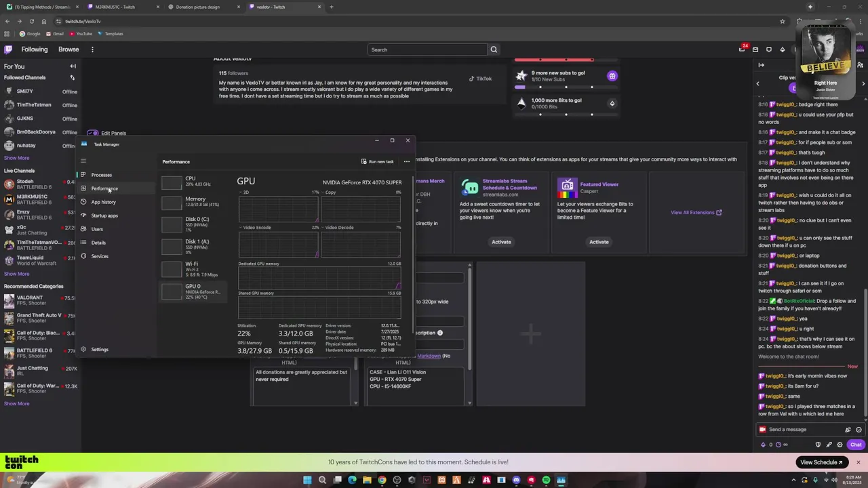Open the Windows Start menu
The width and height of the screenshot is (868, 488).
coord(307,481)
